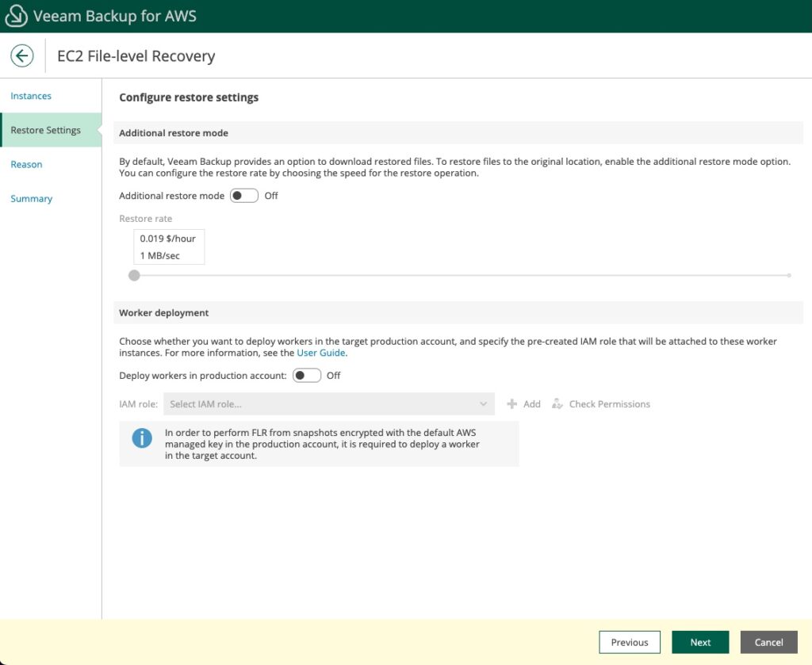Select the Restore Settings step
Image resolution: width=812 pixels, height=665 pixels.
[44, 129]
